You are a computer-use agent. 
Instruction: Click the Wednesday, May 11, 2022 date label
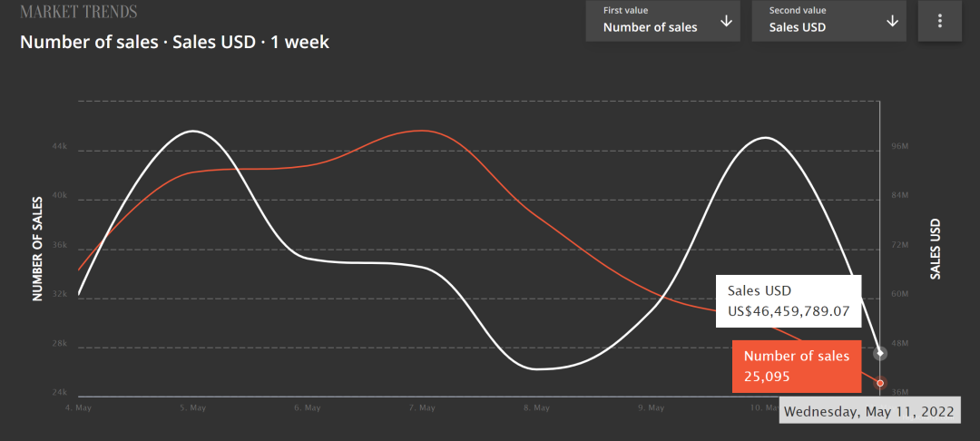pyautogui.click(x=869, y=412)
